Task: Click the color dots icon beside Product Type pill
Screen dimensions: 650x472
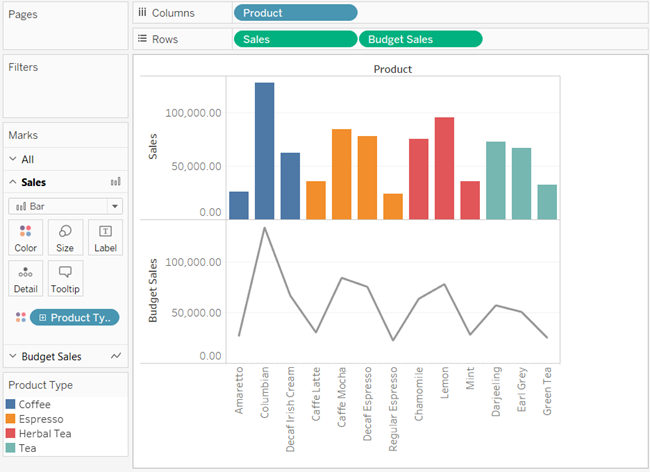Action: click(21, 317)
